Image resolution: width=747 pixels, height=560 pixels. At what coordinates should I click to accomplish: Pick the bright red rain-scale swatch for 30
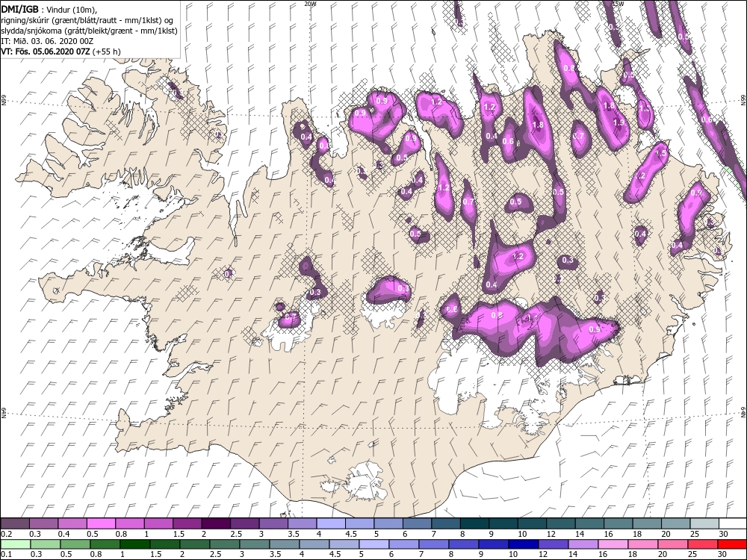732,544
